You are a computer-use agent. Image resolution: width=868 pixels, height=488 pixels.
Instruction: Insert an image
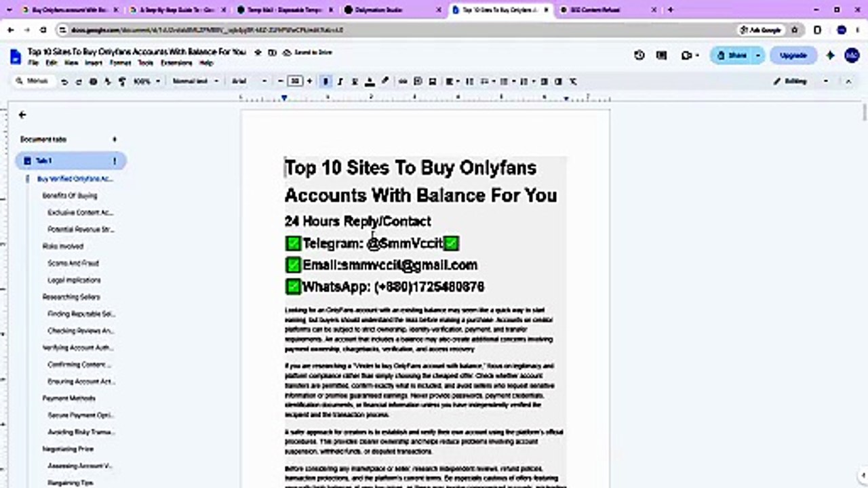[432, 81]
